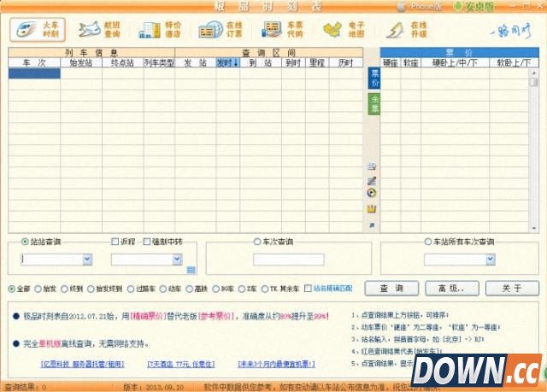Open the 火车时刻 train timetable icon

[38, 29]
